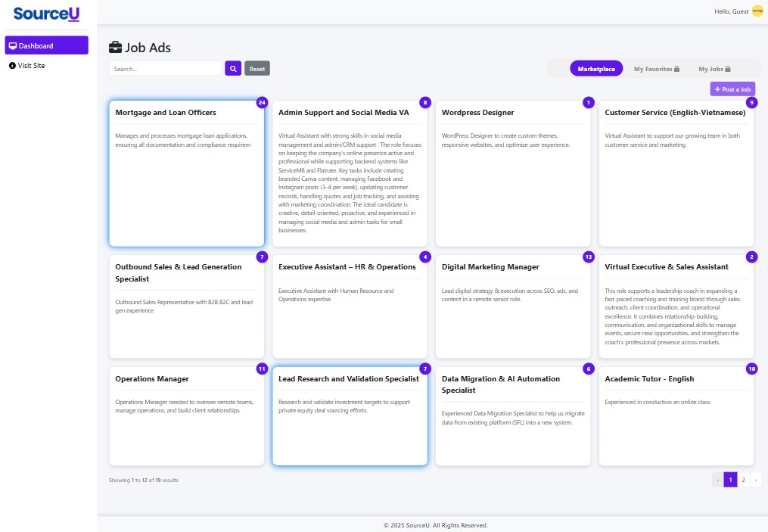Click the briefcase icon beside Job Ads
The image size is (768, 532).
pos(115,48)
